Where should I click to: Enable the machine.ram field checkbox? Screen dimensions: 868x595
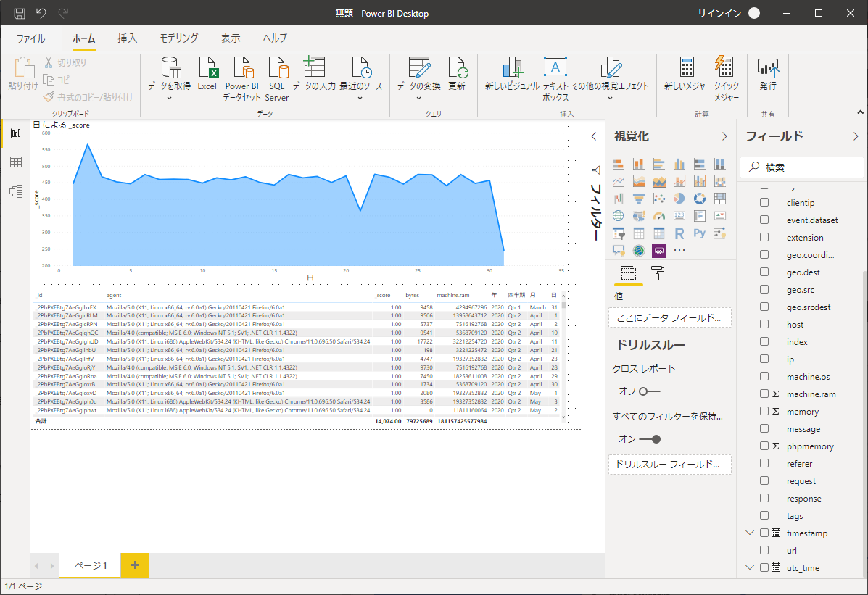pos(764,394)
